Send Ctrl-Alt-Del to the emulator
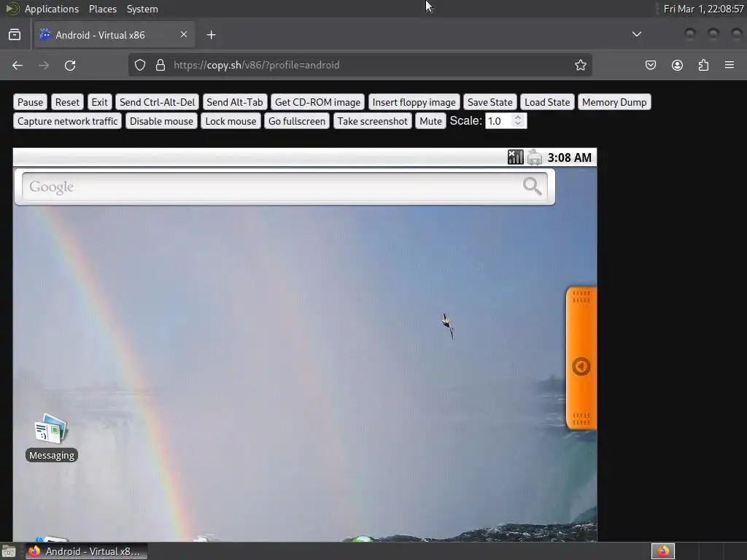The image size is (747, 560). [x=158, y=102]
